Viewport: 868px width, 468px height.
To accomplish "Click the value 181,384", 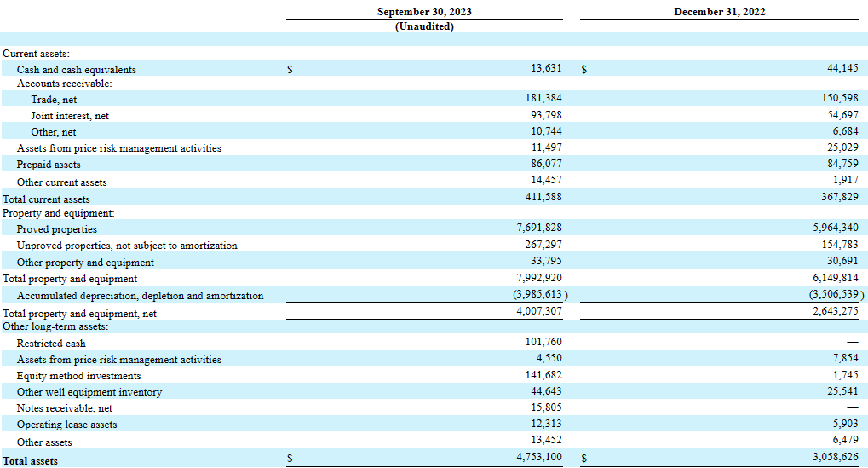I will click(543, 98).
